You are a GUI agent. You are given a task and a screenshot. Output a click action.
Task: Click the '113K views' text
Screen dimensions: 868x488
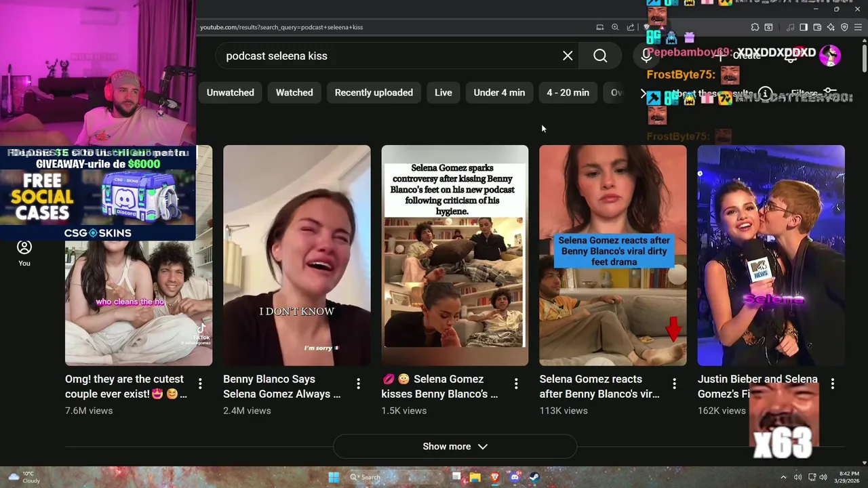pos(564,411)
